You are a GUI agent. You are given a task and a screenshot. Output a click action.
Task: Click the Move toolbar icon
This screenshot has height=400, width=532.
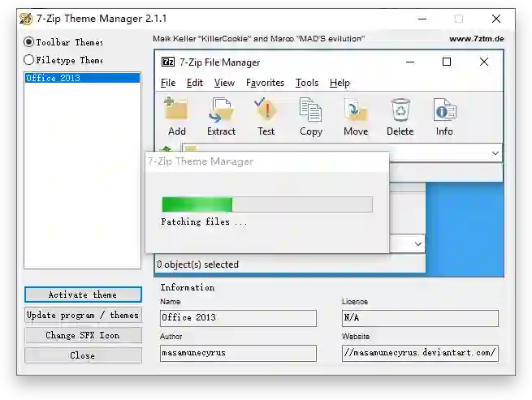pyautogui.click(x=355, y=110)
